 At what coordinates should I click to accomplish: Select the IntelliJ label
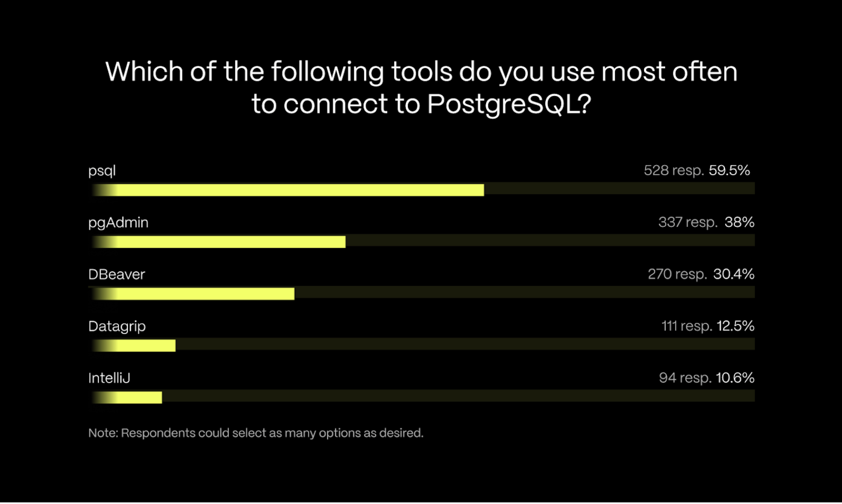point(109,378)
